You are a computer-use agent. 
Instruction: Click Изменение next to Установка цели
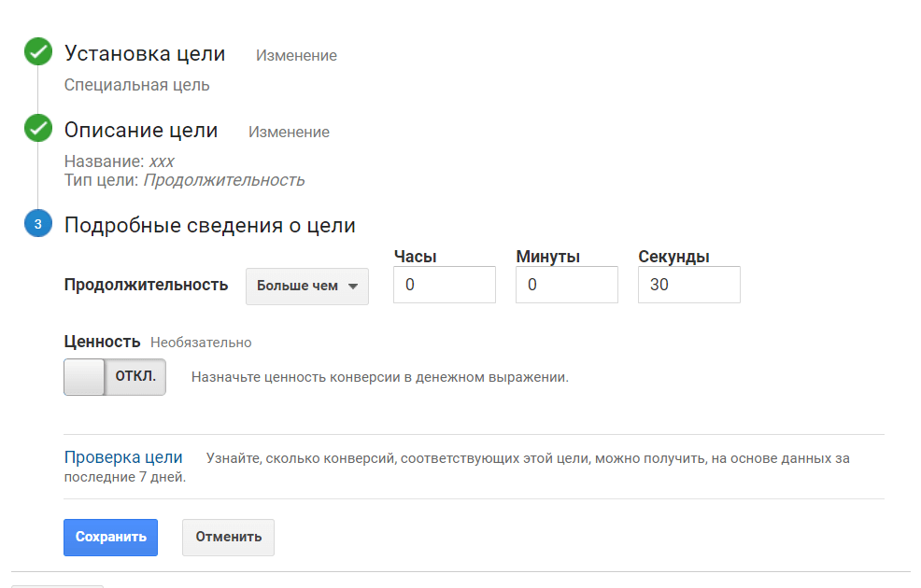tap(296, 56)
